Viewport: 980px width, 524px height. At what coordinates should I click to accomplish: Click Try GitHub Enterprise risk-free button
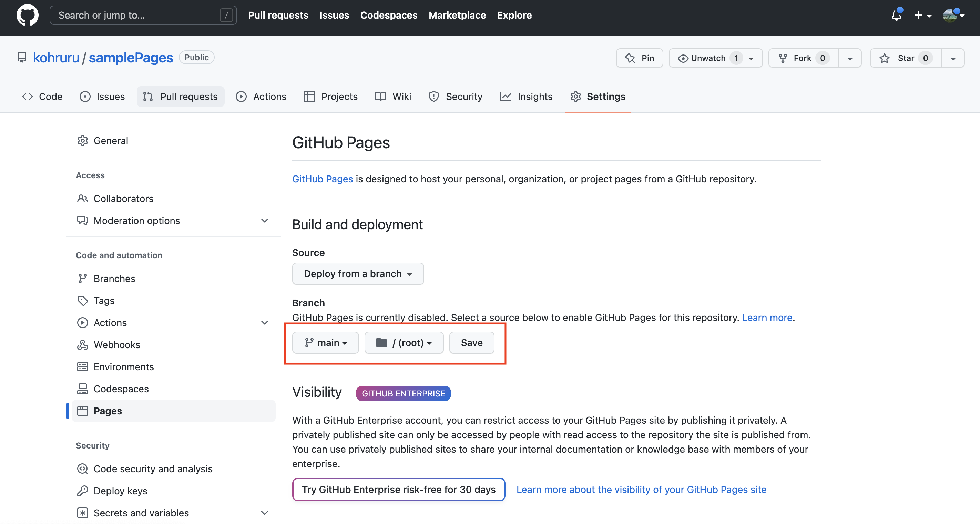398,490
